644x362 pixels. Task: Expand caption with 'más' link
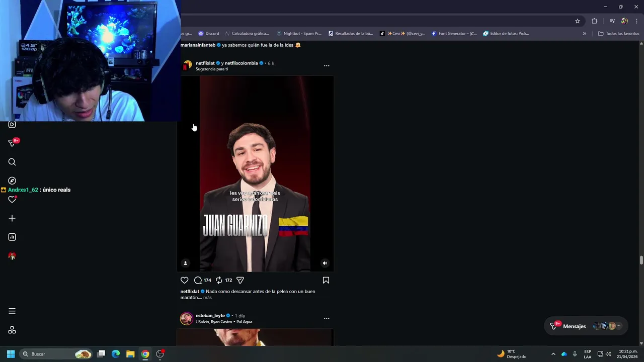207,298
